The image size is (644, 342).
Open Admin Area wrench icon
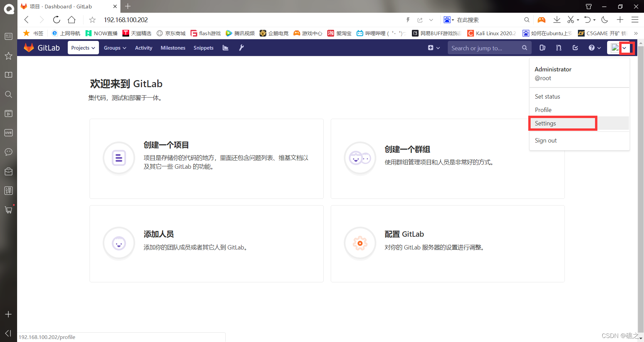pos(241,48)
